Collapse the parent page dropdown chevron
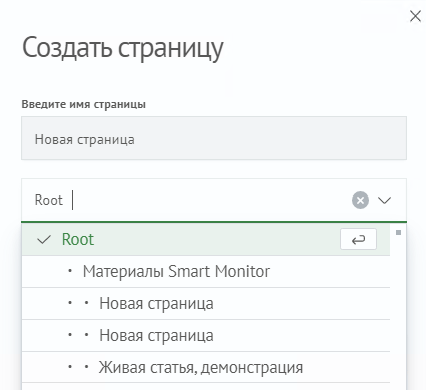 point(384,200)
